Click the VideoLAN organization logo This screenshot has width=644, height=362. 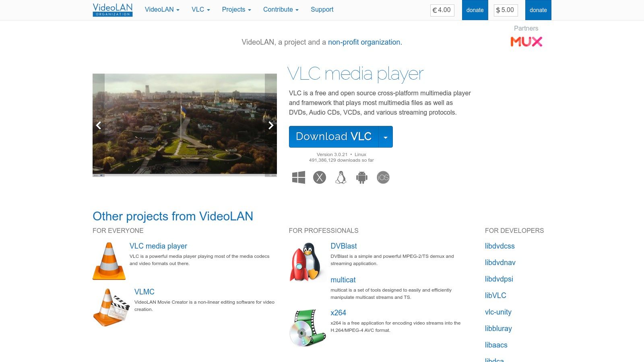pos(112,10)
